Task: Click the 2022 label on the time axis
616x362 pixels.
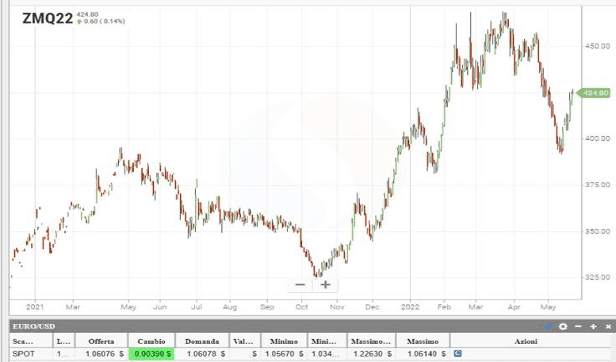Action: [410, 307]
